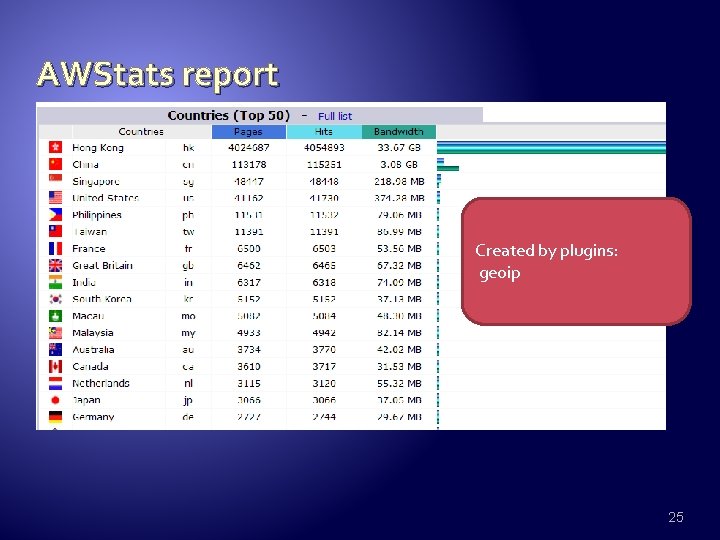Image resolution: width=720 pixels, height=540 pixels.
Task: Click the Singapore flag icon
Action: point(56,180)
